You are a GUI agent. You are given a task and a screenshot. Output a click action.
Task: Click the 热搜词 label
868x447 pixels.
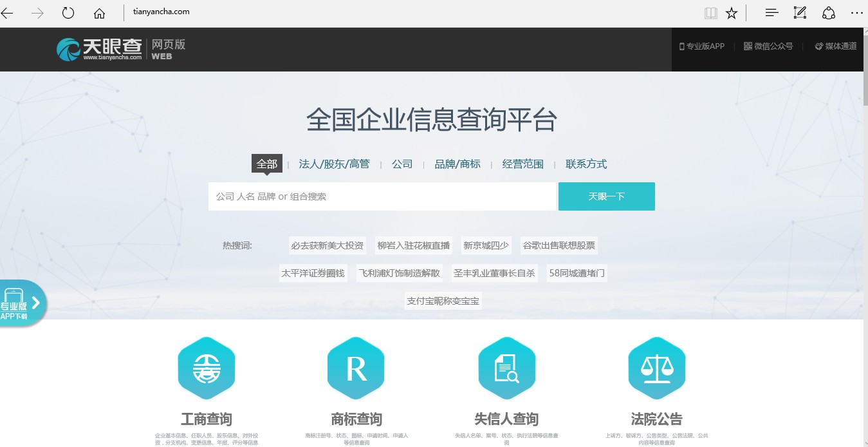(237, 245)
